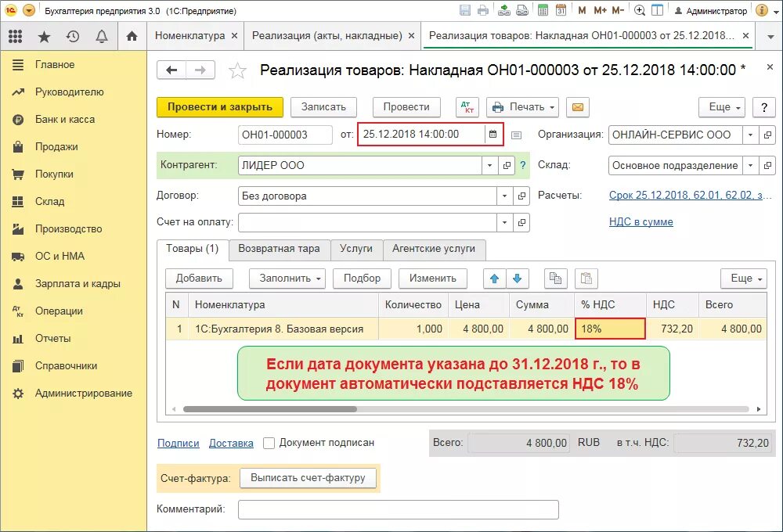Click the question mark beside Контрагент
Image resolution: width=783 pixels, height=532 pixels.
tap(522, 165)
